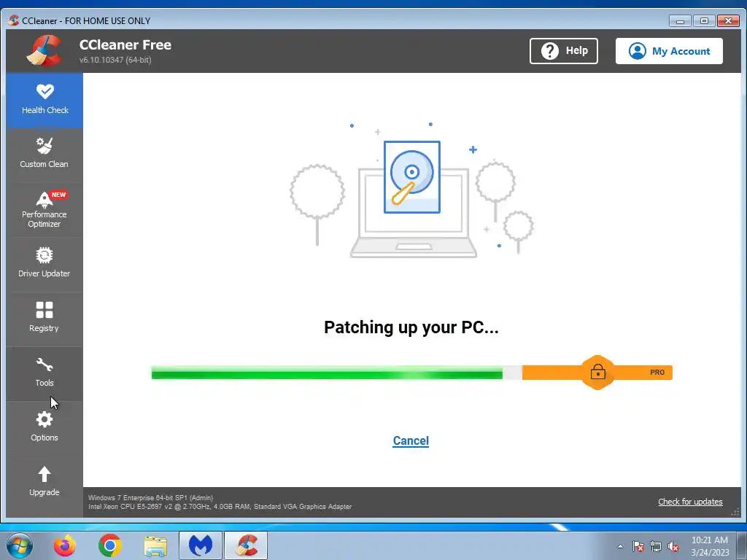747x560 pixels.
Task: Open the Performance Optimizer rocket icon
Action: coord(44,200)
